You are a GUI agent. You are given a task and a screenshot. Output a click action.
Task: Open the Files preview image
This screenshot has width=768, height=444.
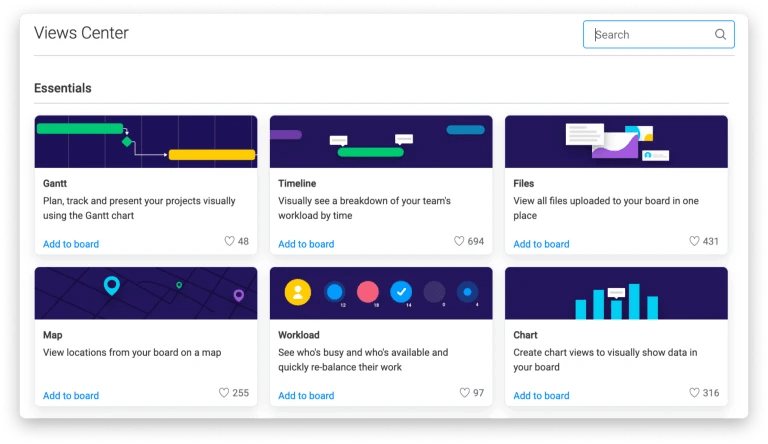point(616,142)
